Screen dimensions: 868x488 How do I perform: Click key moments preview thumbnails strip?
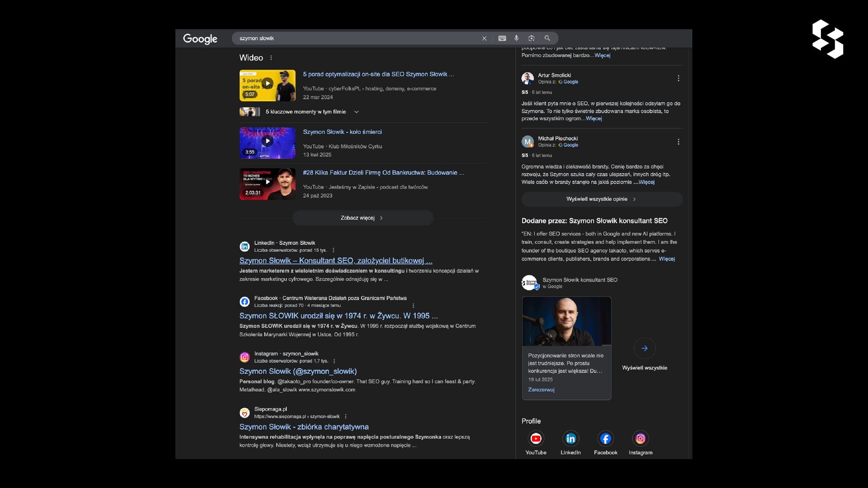(x=250, y=112)
